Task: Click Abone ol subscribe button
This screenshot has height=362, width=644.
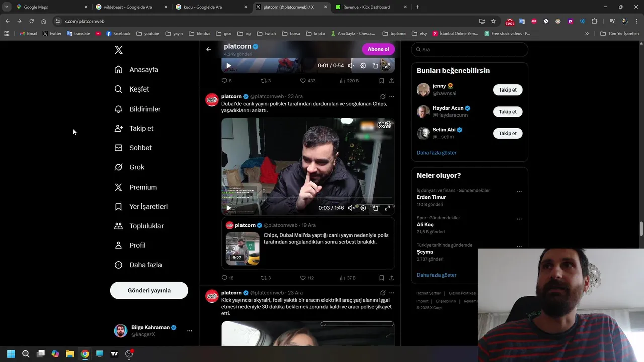Action: click(378, 49)
